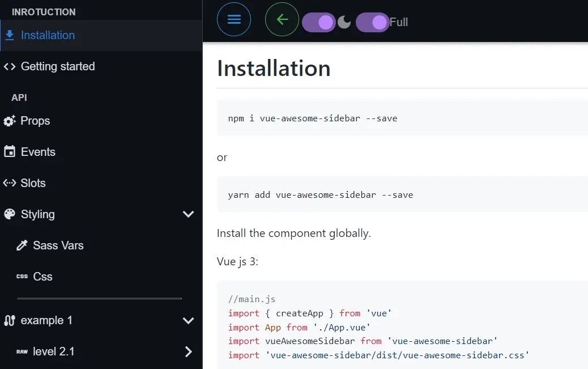588x369 pixels.
Task: Click the RAW icon next to level 2.1
Action: pos(23,351)
